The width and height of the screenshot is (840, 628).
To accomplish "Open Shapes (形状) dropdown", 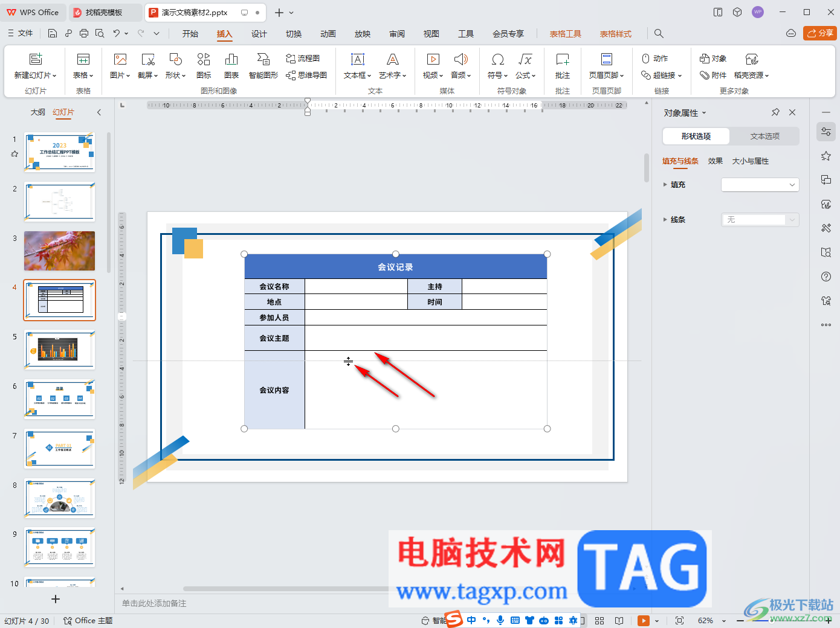I will [x=176, y=75].
